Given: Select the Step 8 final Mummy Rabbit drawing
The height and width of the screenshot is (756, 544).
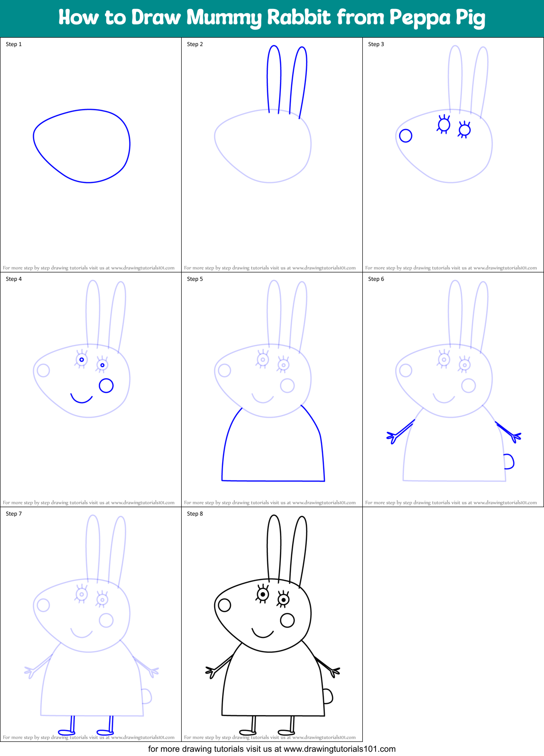Looking at the screenshot, I should click(x=272, y=625).
